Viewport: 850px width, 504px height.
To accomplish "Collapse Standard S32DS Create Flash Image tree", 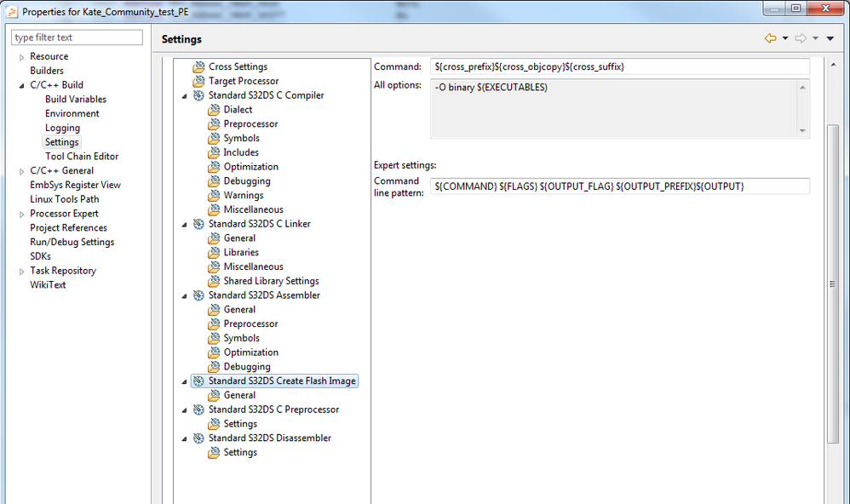I will 184,381.
